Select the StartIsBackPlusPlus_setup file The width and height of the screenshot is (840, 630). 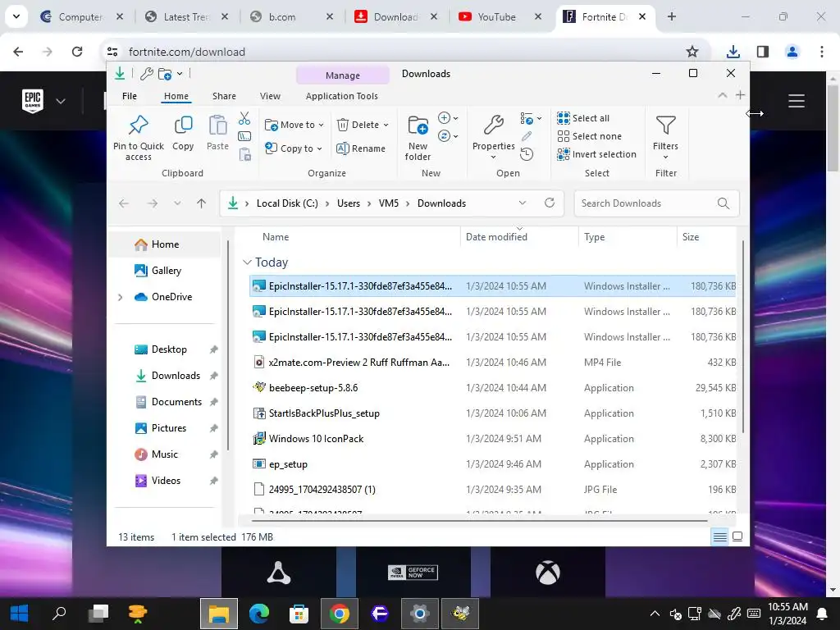tap(493, 413)
